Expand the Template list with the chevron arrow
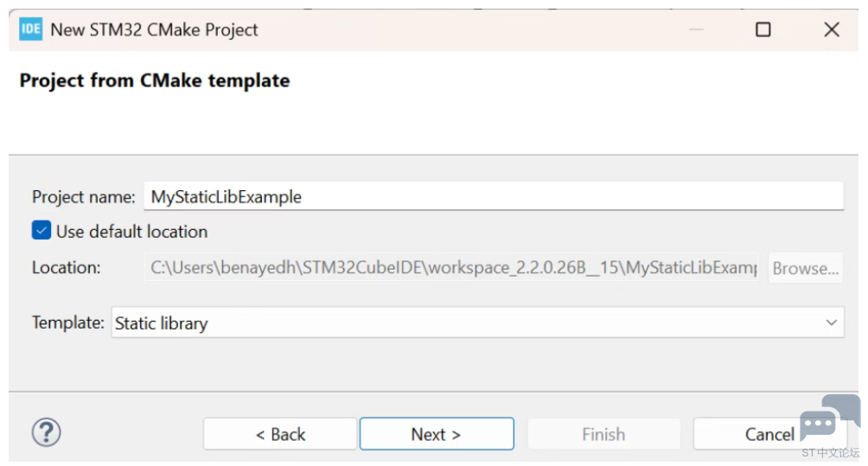Image resolution: width=868 pixels, height=466 pixels. [831, 322]
